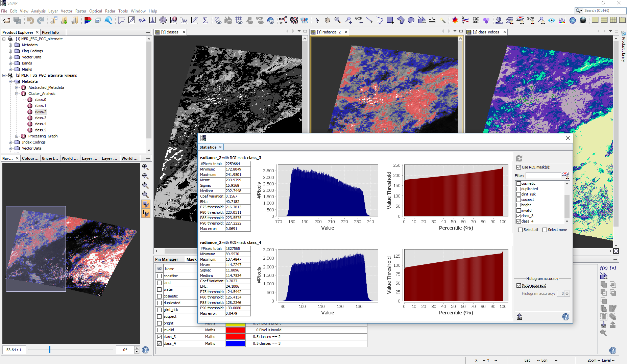Expand the Bands folder
The height and width of the screenshot is (364, 627).
(x=10, y=63)
